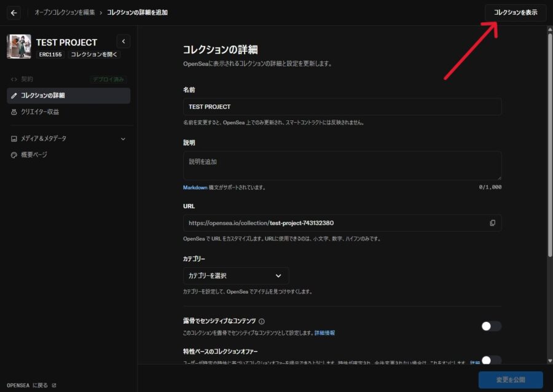Open クリエイター収益 sidebar item
Image resolution: width=553 pixels, height=392 pixels.
[x=68, y=112]
